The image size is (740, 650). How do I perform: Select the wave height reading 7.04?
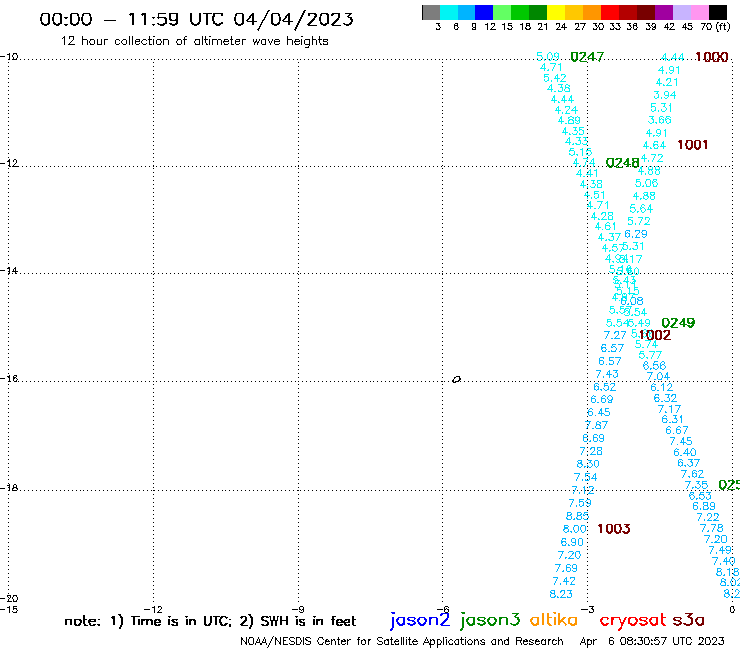(658, 376)
